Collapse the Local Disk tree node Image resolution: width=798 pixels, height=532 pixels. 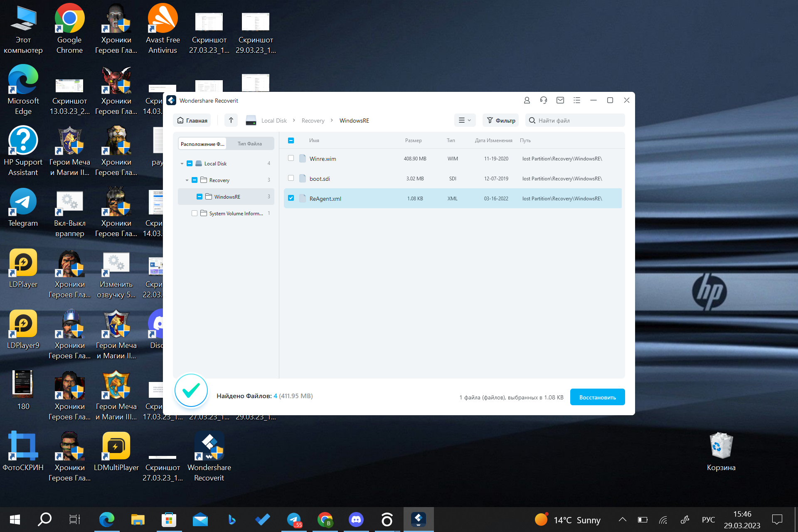182,163
